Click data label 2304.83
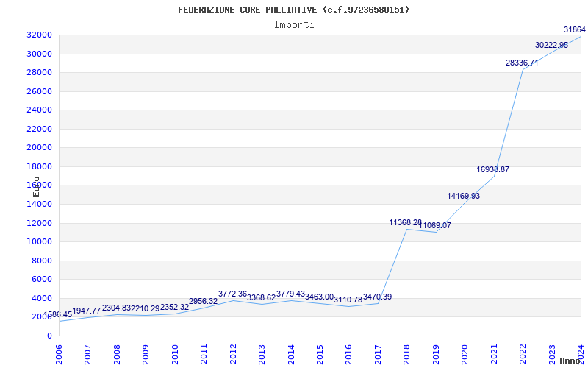 (117, 308)
